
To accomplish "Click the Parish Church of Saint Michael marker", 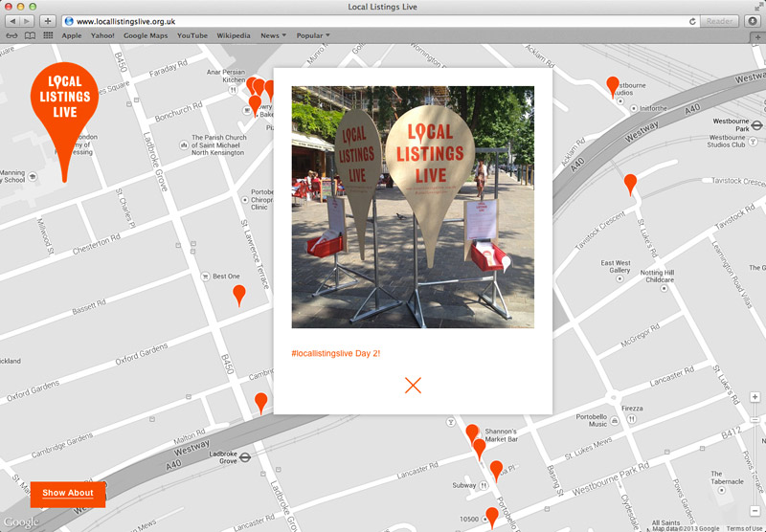I will tap(184, 144).
